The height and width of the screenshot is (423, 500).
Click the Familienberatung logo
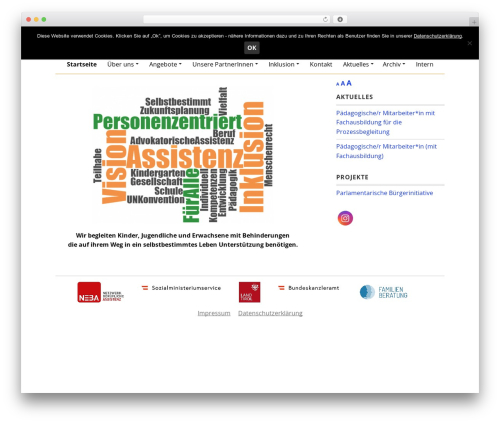[383, 292]
